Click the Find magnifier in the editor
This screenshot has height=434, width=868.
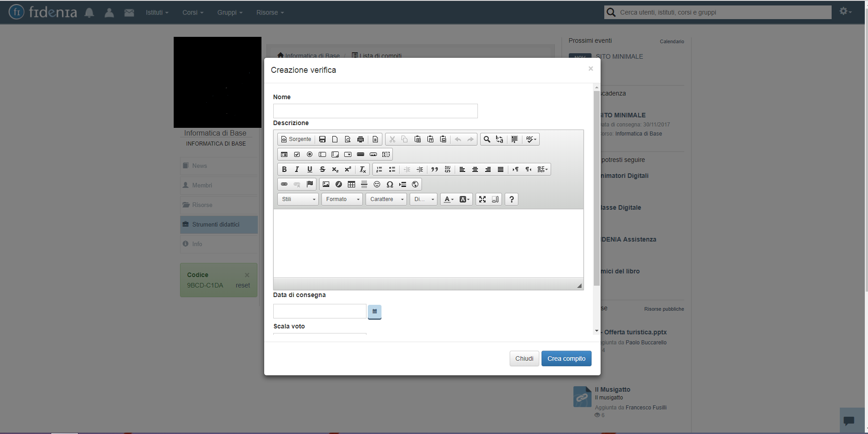click(487, 139)
